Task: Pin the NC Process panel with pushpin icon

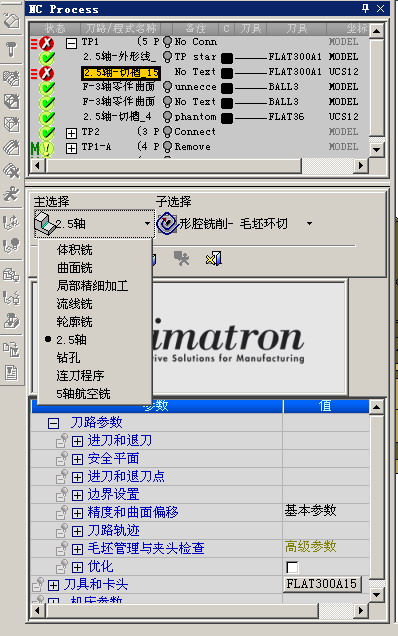Action: [365, 8]
